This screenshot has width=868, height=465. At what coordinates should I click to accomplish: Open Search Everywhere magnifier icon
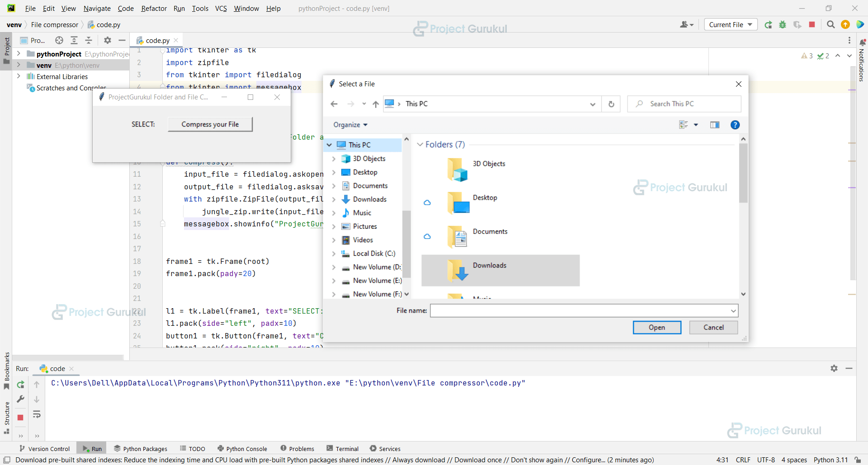tap(830, 25)
